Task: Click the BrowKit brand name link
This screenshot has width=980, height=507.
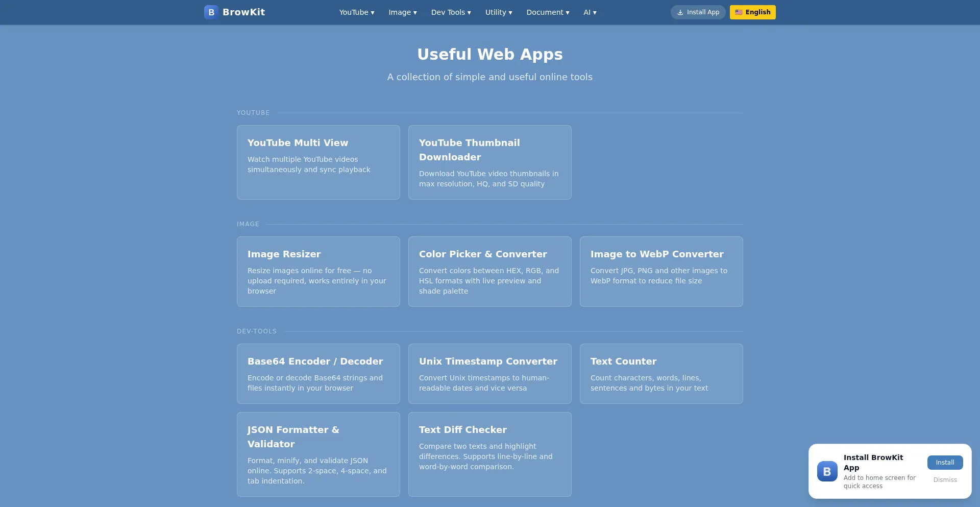Action: pyautogui.click(x=243, y=12)
